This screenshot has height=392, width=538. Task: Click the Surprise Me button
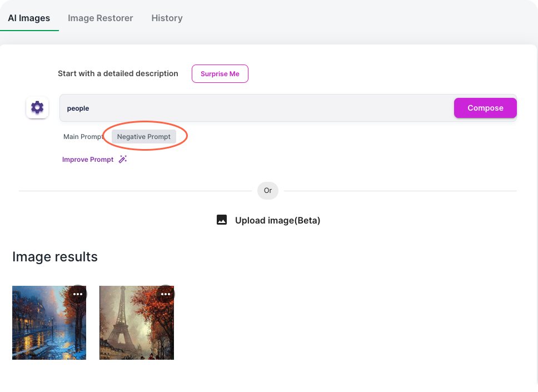click(x=220, y=73)
